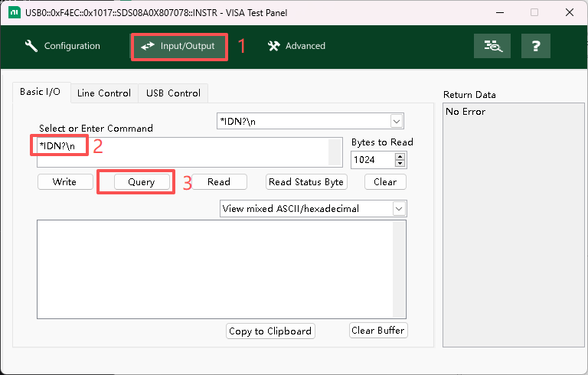Select the Basic I/O tab
This screenshot has width=588, height=375.
coord(41,92)
